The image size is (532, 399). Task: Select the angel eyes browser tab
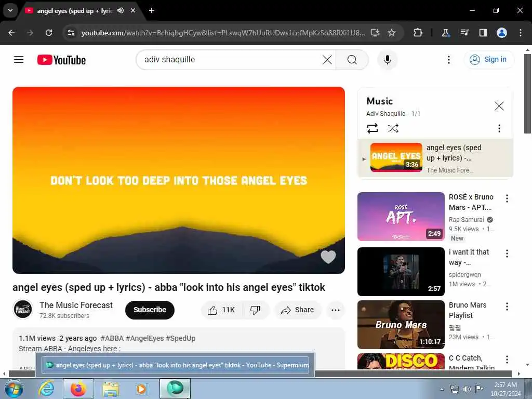tap(74, 11)
